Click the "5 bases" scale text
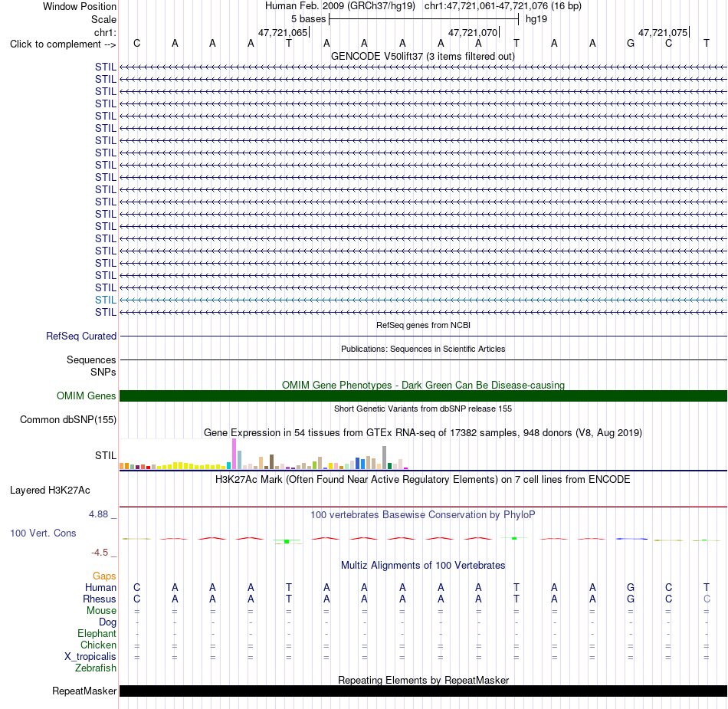728x709 pixels. [308, 19]
